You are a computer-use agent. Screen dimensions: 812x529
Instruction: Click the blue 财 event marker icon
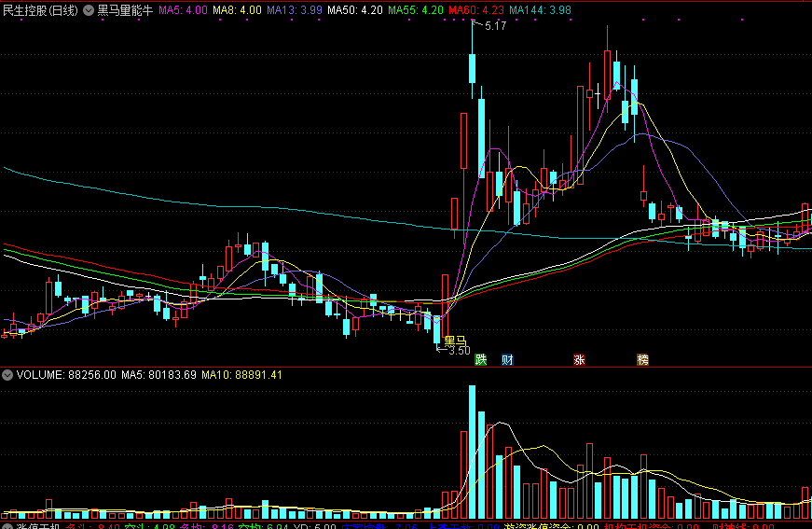(x=507, y=359)
